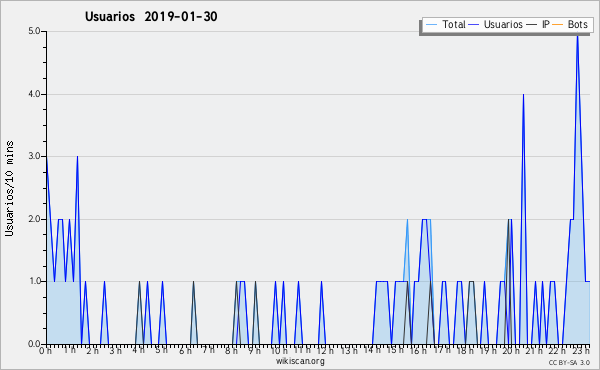Click the '14 h' x-axis label
600x370 pixels.
click(372, 350)
